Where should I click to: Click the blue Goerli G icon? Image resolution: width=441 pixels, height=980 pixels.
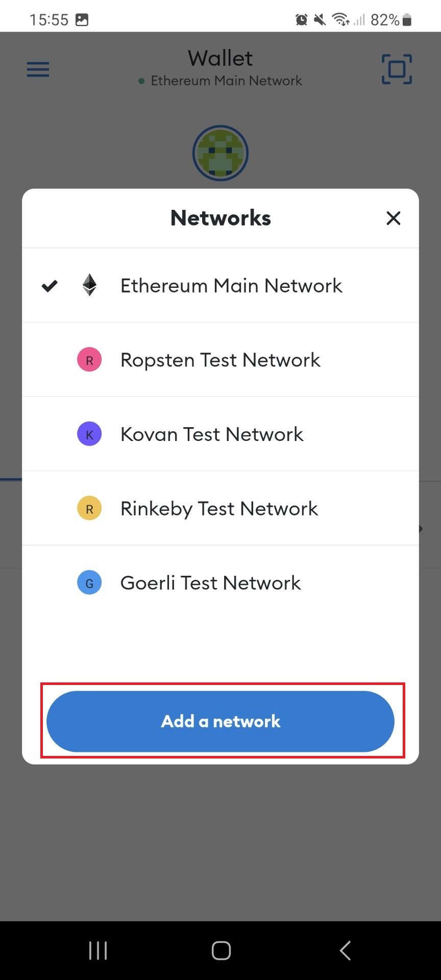[89, 583]
